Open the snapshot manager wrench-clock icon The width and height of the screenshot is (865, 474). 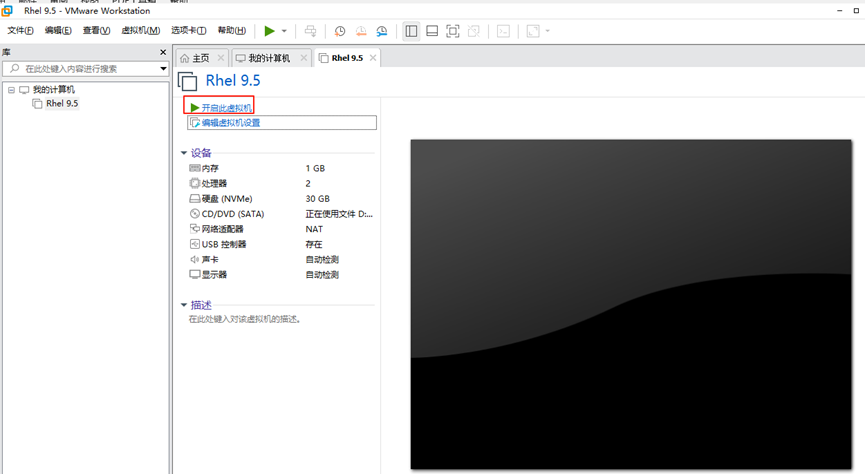(382, 31)
